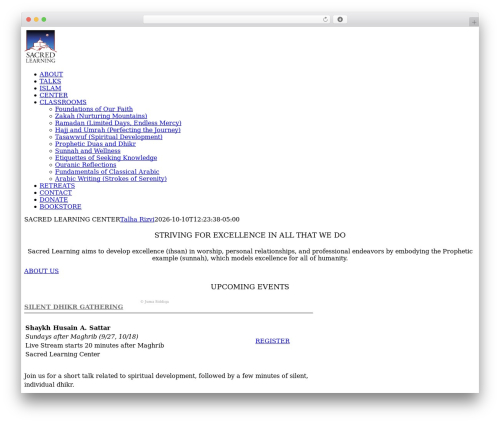The image size is (500, 423).
Task: Click the red close window dot
Action: 29,20
